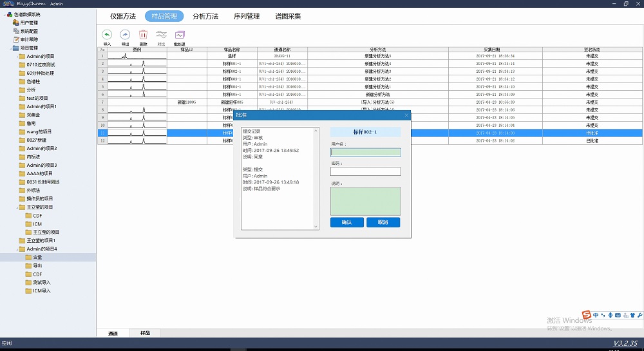Click the Sogou input method tray icon
Image resolution: width=644 pixels, height=351 pixels.
coord(587,315)
